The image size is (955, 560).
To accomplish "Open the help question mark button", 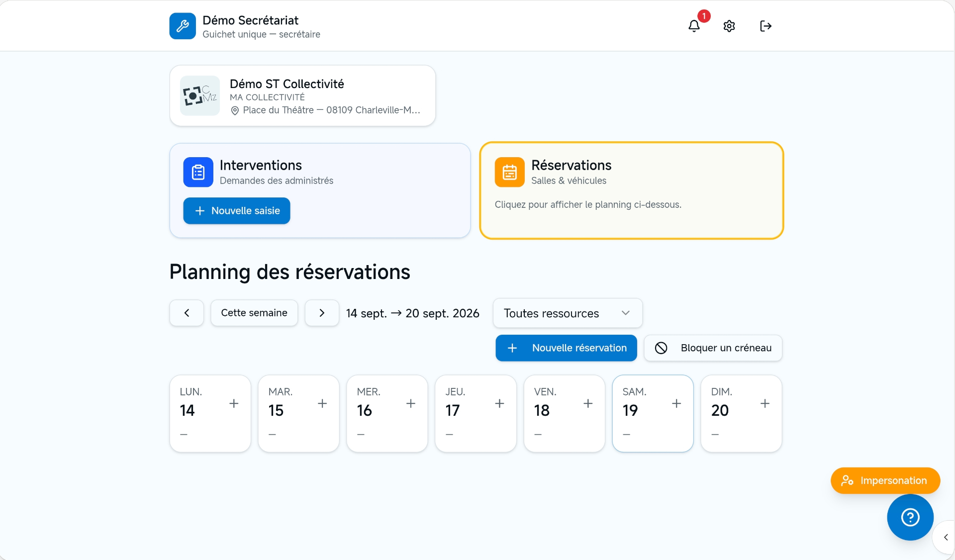I will click(910, 517).
